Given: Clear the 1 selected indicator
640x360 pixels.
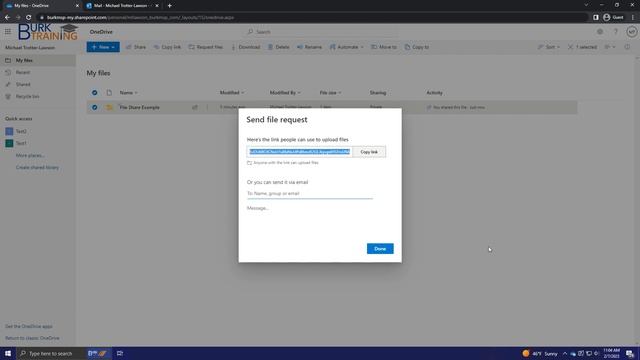Looking at the screenshot, I should pyautogui.click(x=582, y=47).
